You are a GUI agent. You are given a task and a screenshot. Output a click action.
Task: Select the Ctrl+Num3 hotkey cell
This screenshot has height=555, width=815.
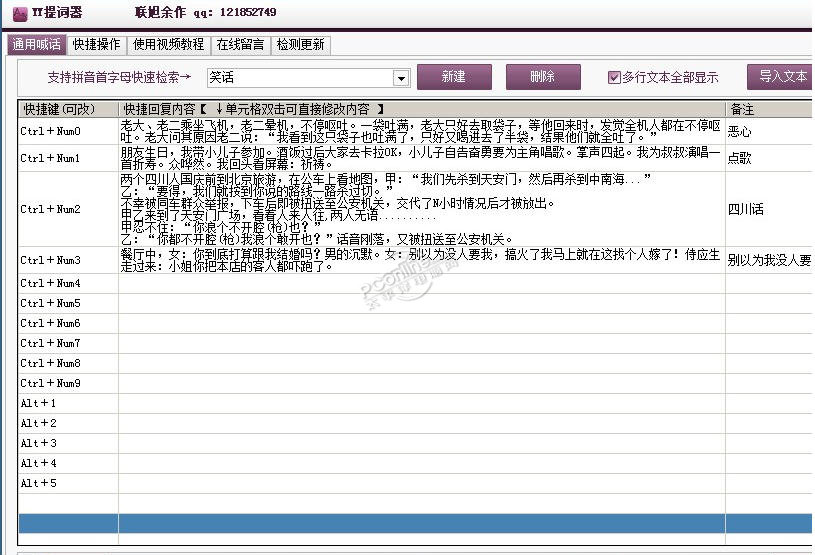(69, 260)
